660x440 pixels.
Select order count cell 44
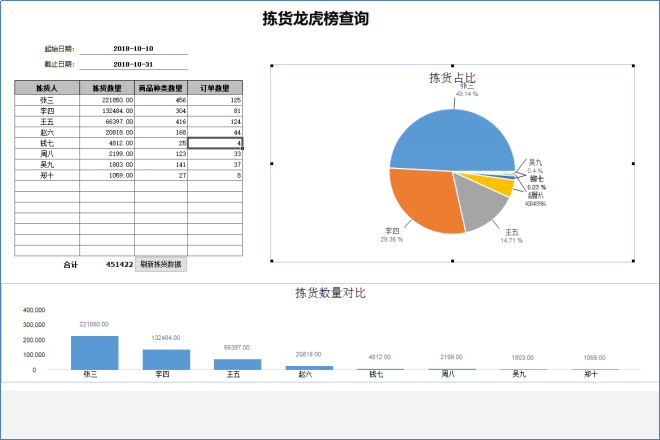tap(215, 132)
